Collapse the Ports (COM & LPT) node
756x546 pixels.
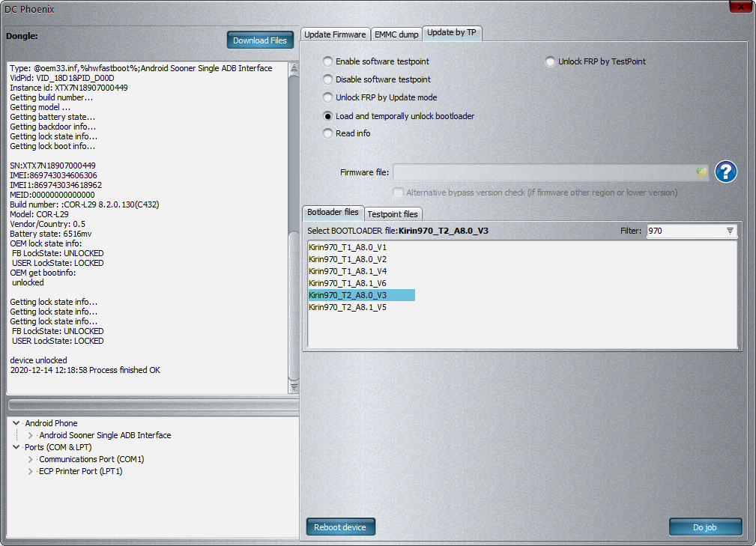[x=16, y=447]
